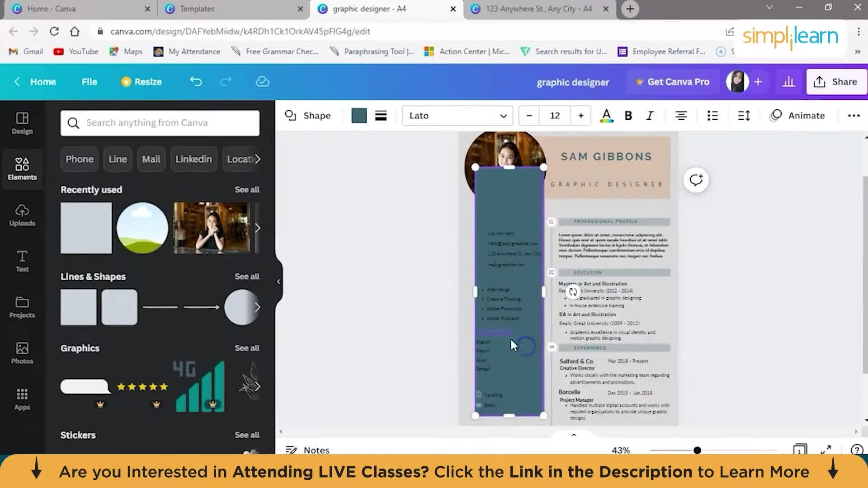Click the cloud save status icon
This screenshot has width=868, height=488.
[x=263, y=81]
